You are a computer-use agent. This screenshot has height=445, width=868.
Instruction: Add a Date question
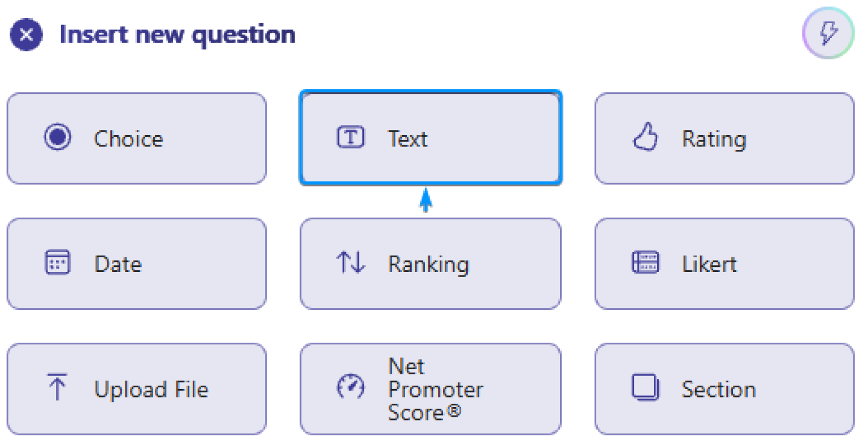pyautogui.click(x=136, y=262)
